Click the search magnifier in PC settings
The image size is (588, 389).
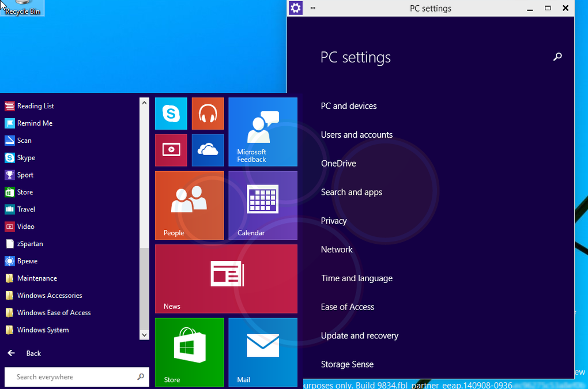point(557,56)
